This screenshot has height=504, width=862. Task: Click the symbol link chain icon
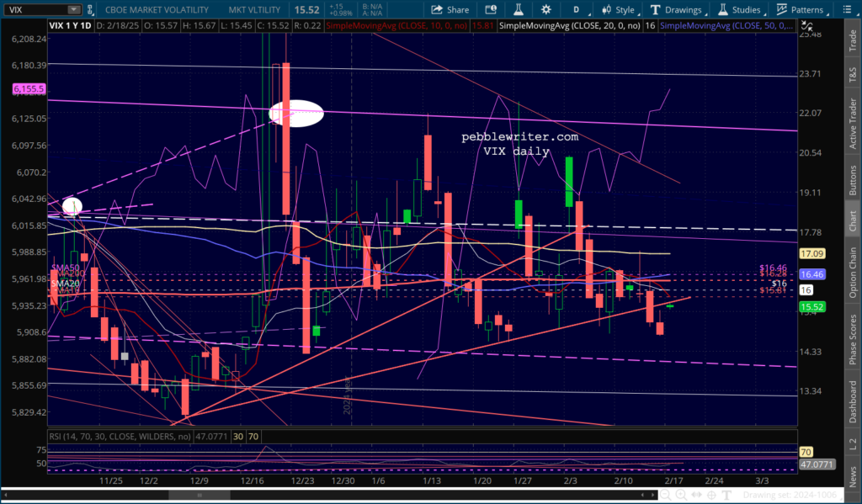(x=91, y=9)
